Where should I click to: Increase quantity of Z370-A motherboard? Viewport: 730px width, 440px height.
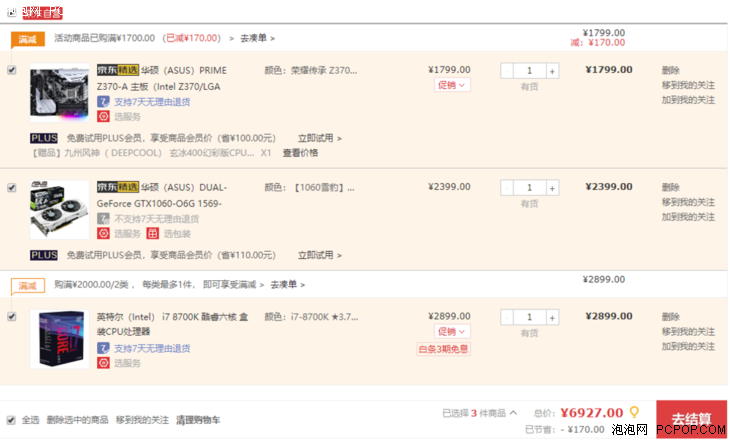[x=552, y=71]
